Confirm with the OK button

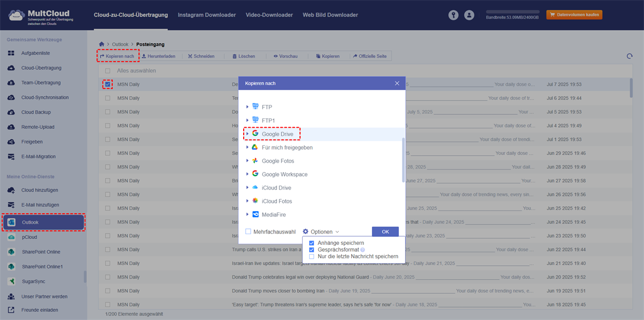385,232
